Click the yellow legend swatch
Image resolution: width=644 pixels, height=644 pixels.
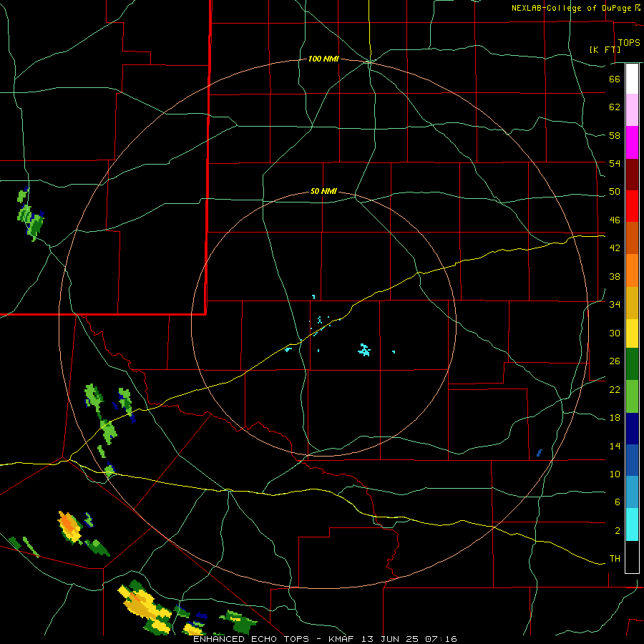pyautogui.click(x=632, y=333)
